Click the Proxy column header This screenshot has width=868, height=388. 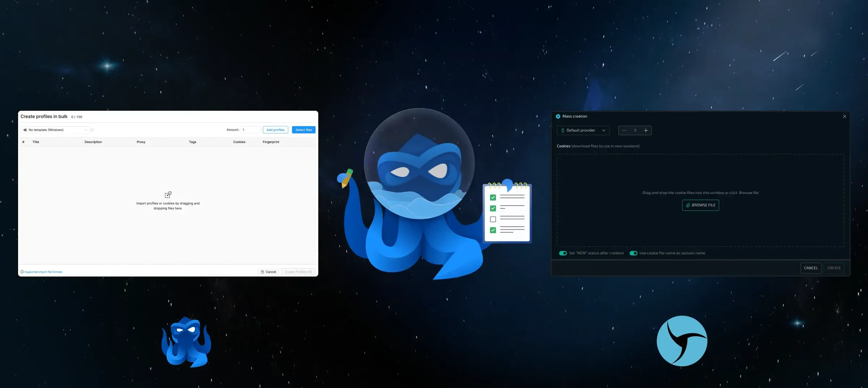(x=141, y=142)
